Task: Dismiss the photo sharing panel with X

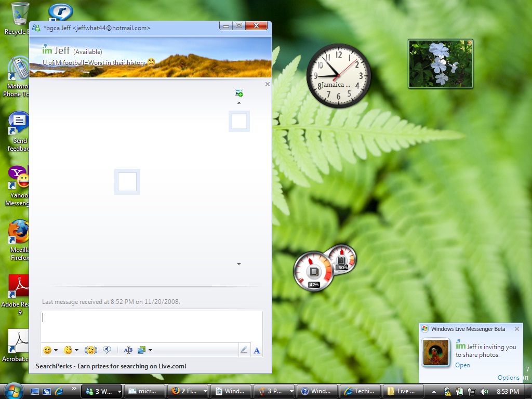Action: click(x=268, y=84)
